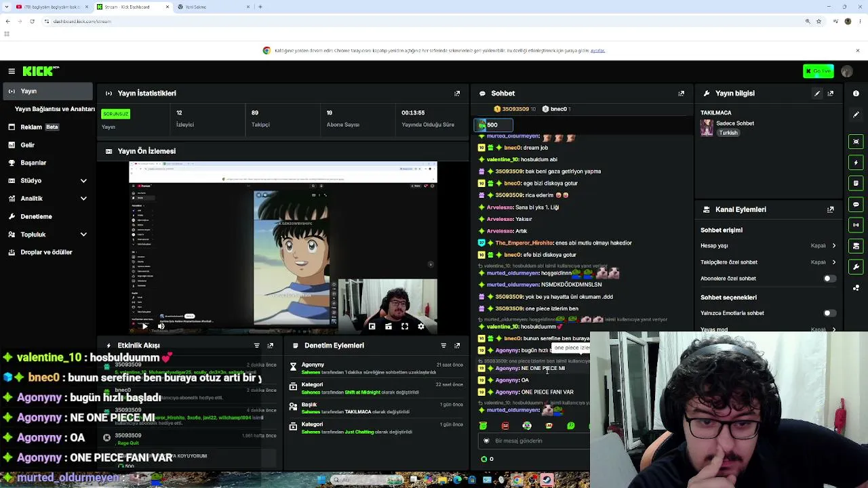Click the green Go live button

[818, 71]
